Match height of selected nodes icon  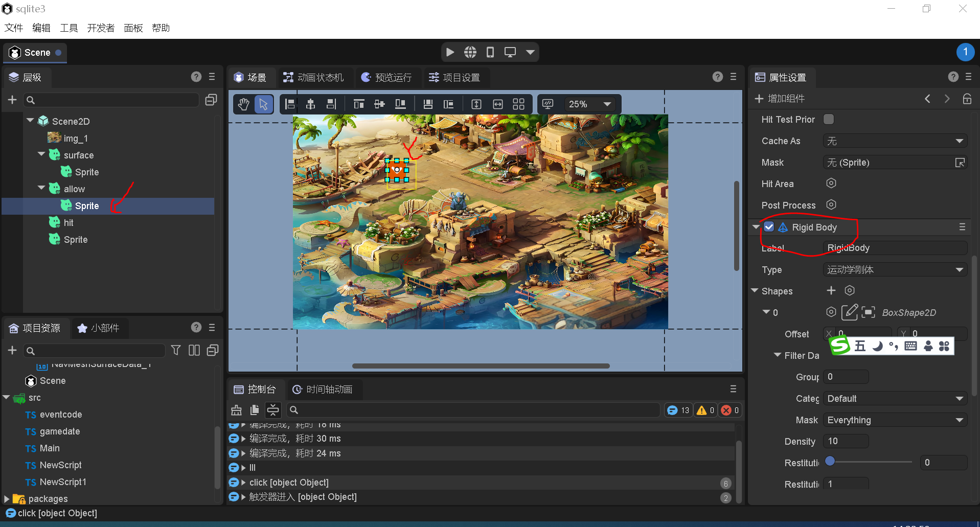click(476, 104)
